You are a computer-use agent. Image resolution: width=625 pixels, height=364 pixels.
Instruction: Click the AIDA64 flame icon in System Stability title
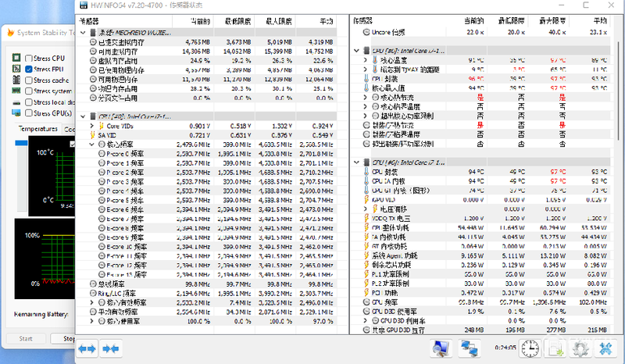[x=11, y=33]
